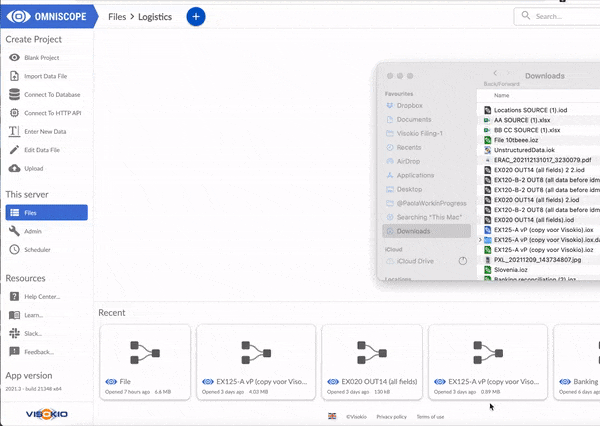Click the Finder back arrow

click(495, 73)
